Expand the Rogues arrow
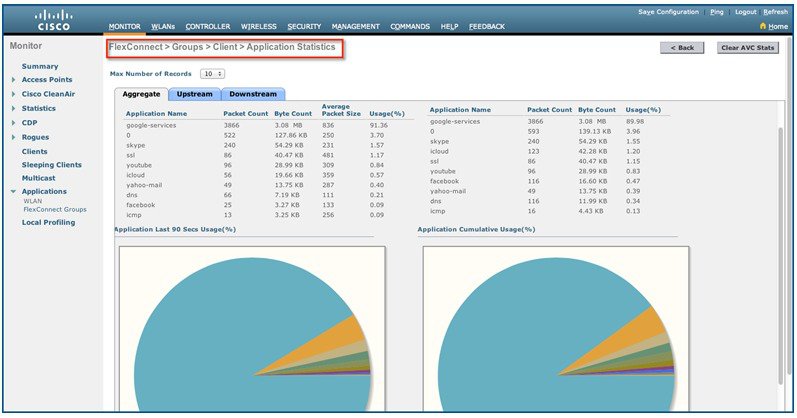The image size is (797, 418). (x=14, y=137)
